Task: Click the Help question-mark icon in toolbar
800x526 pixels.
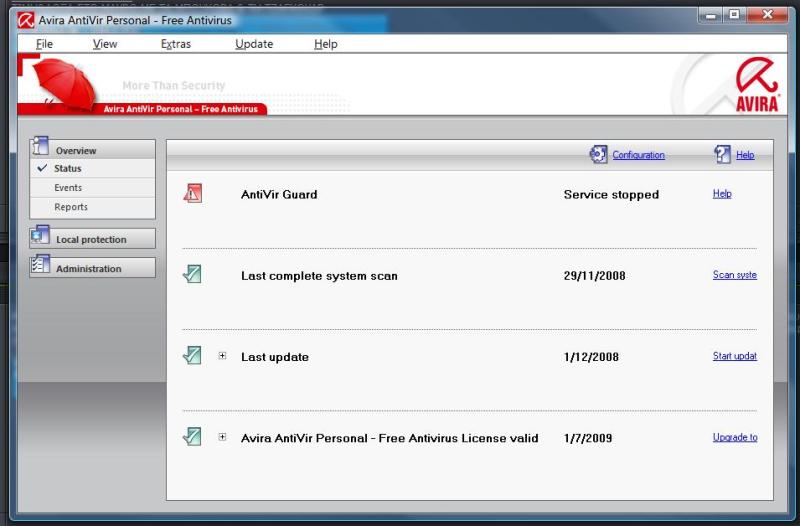Action: pyautogui.click(x=722, y=154)
